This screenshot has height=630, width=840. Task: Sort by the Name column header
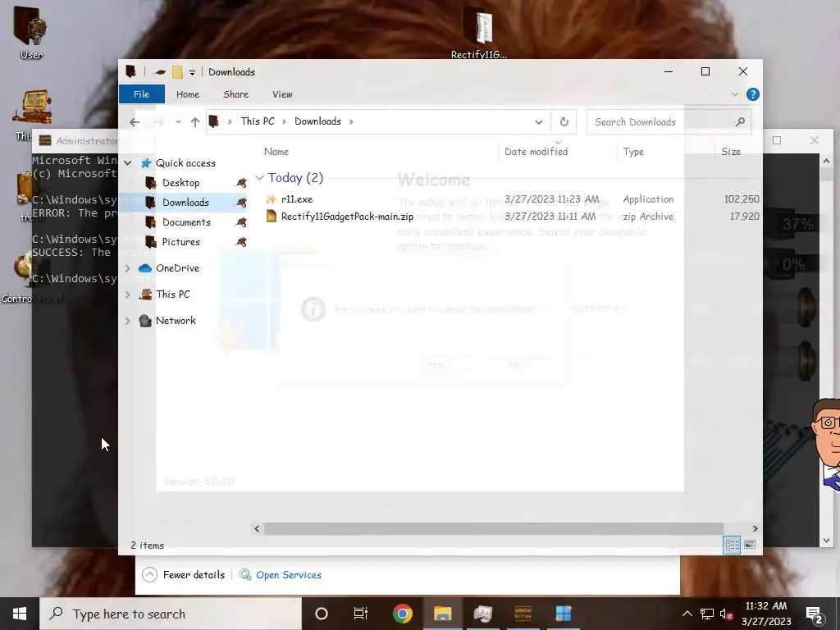click(276, 152)
